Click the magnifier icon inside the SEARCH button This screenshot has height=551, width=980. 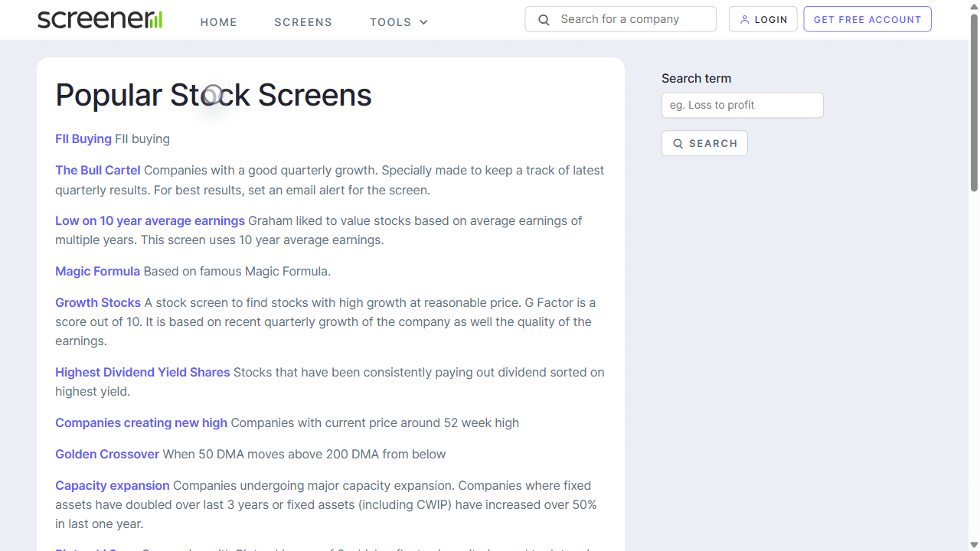(x=678, y=143)
